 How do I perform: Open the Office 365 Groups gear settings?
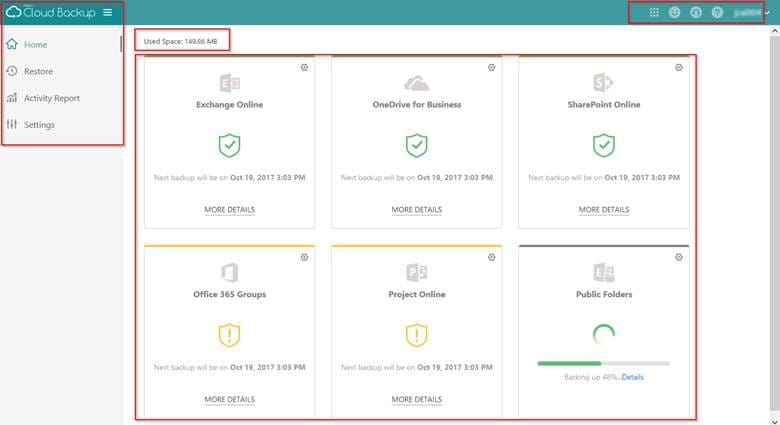304,257
